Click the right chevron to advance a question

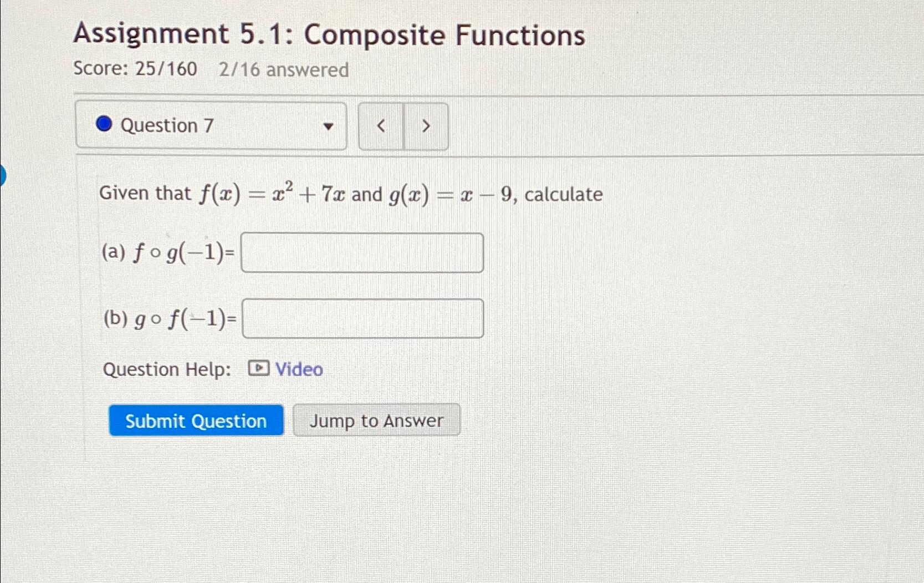coord(426,126)
